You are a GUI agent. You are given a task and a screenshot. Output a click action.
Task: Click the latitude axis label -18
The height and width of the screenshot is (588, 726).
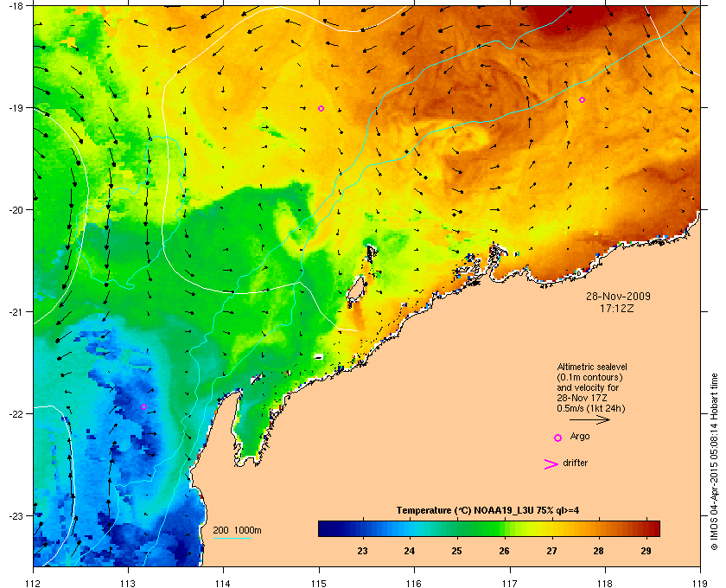click(x=16, y=5)
